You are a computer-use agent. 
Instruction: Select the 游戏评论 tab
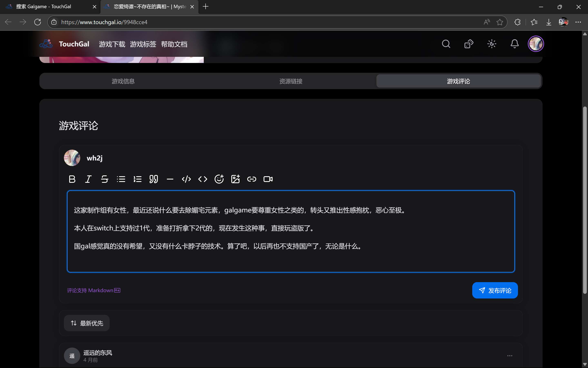click(x=459, y=81)
